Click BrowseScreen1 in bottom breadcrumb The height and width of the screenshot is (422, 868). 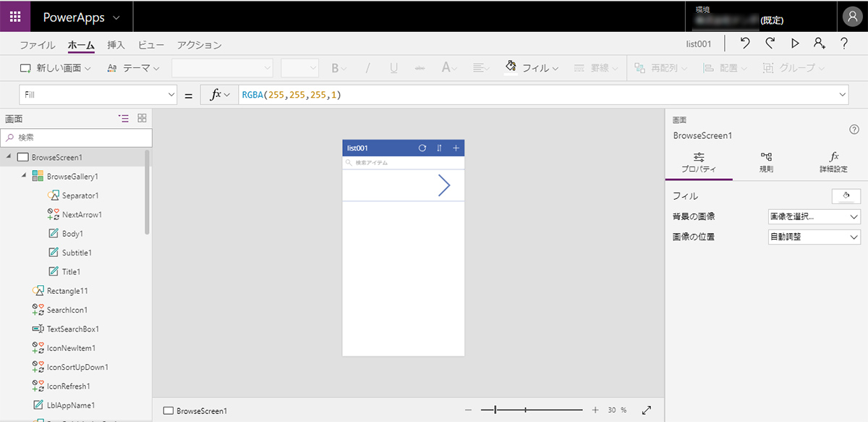click(195, 410)
